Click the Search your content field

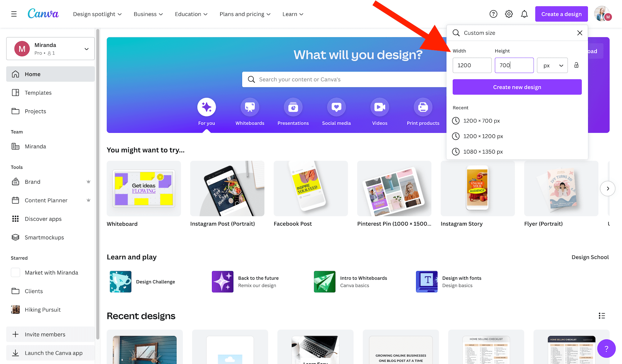click(x=344, y=79)
